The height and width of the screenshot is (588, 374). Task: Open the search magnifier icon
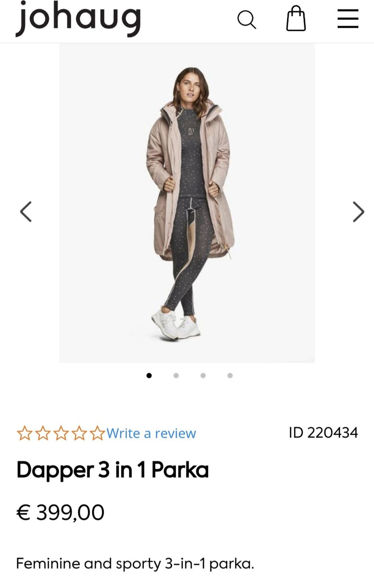pyautogui.click(x=246, y=19)
